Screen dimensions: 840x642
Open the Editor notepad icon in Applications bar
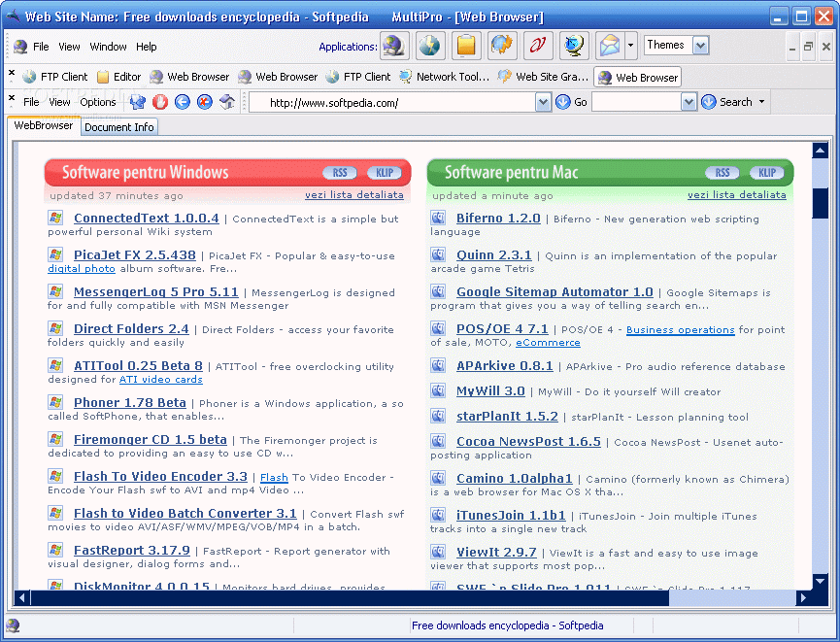[466, 46]
